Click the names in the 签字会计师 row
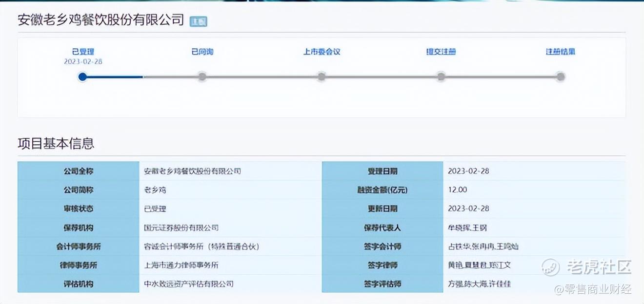This screenshot has height=304, width=644. [483, 247]
